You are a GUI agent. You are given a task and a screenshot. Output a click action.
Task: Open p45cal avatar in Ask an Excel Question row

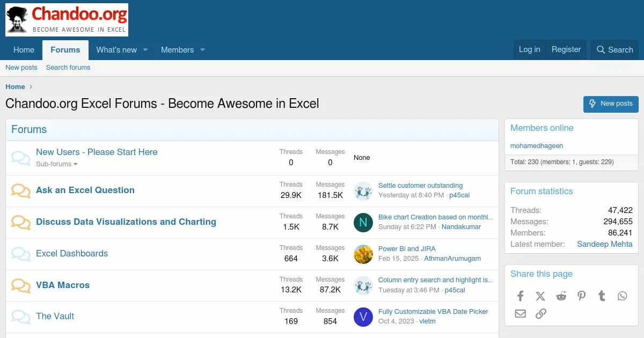[363, 190]
